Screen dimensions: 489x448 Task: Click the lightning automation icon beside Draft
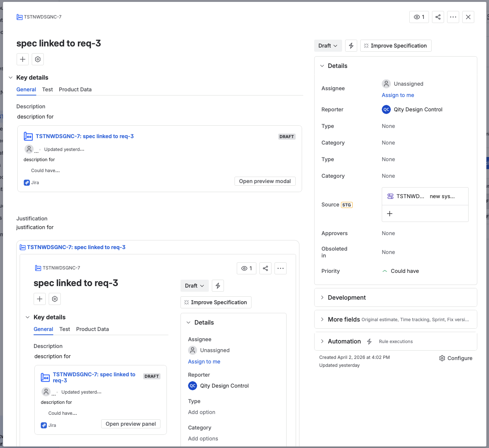(x=351, y=46)
